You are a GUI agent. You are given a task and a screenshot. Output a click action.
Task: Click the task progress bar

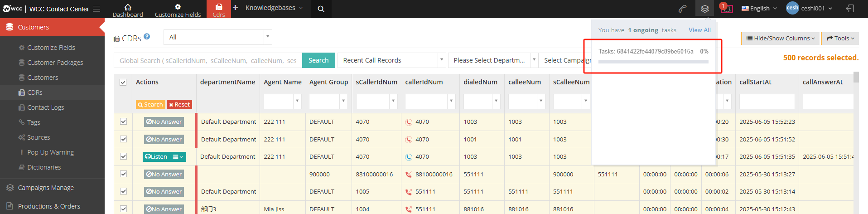click(653, 62)
